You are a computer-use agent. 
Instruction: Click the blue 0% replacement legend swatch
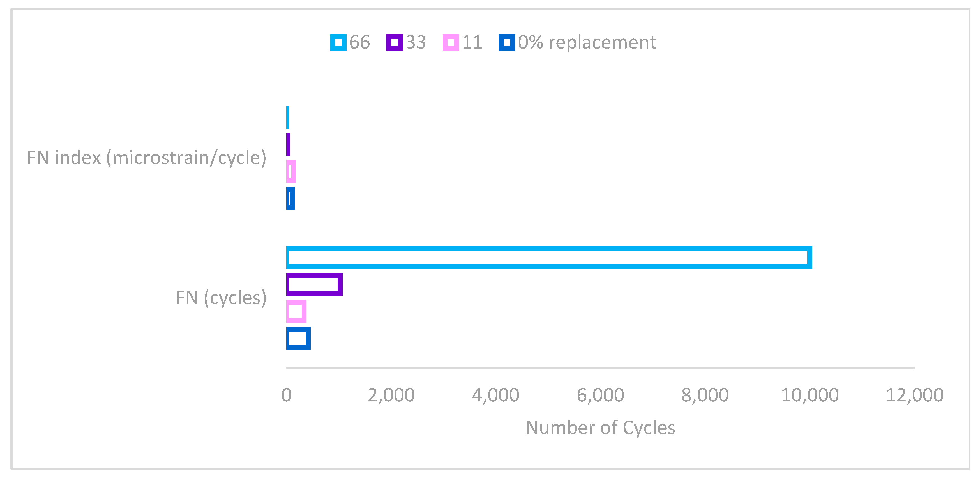tap(507, 42)
